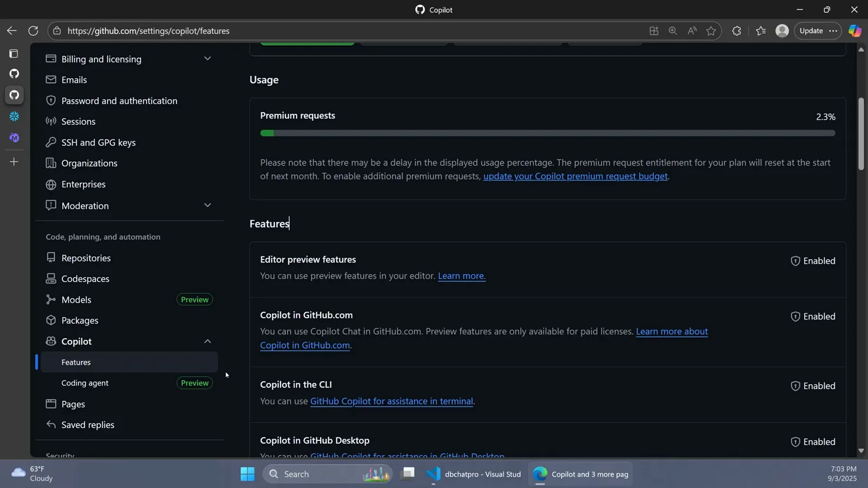Click the Preview badge next to Models
This screenshot has width=868, height=488.
click(195, 300)
